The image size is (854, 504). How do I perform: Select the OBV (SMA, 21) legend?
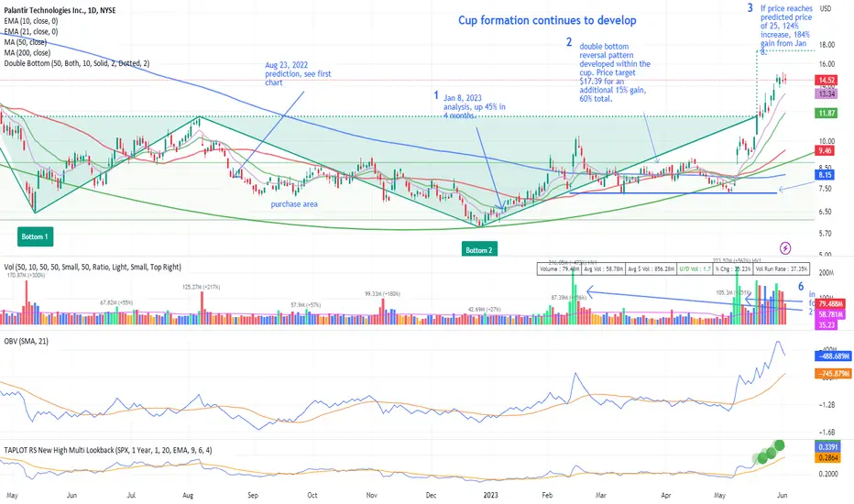(x=27, y=342)
